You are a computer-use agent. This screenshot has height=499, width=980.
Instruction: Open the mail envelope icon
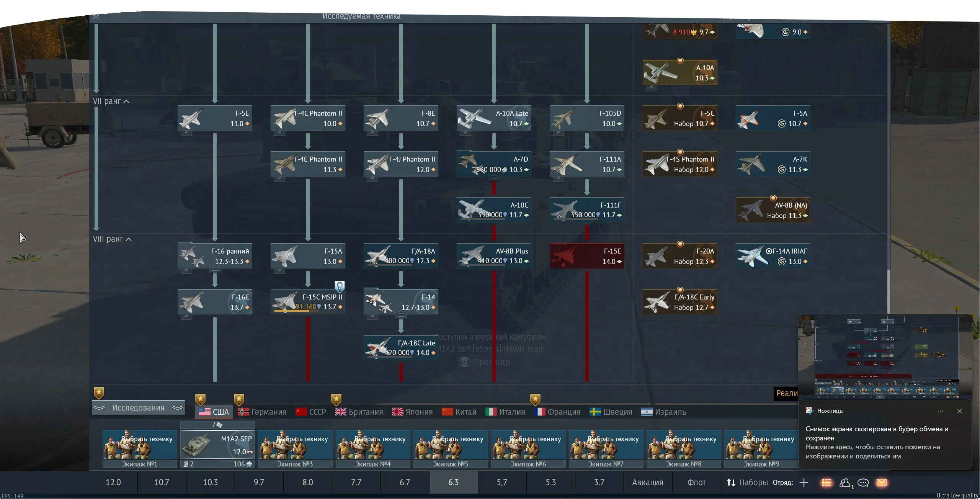pyautogui.click(x=882, y=483)
